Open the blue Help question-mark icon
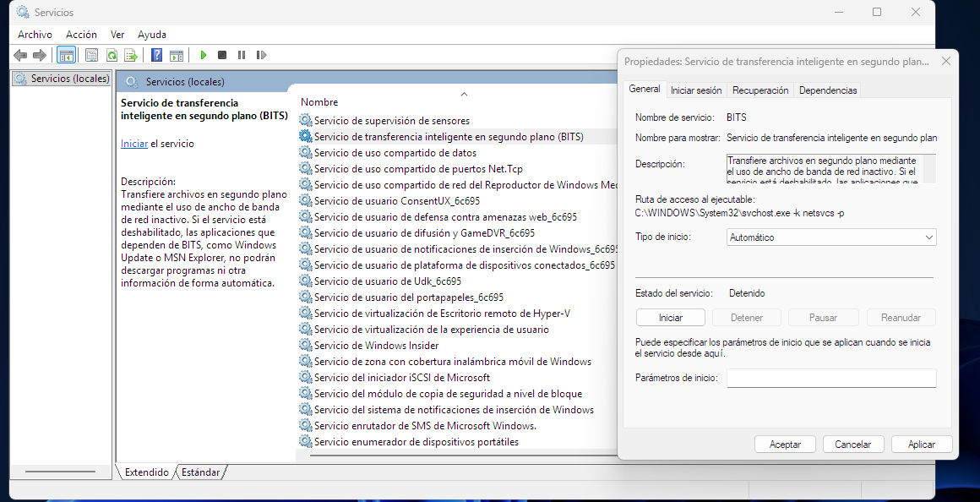980x502 pixels. tap(156, 55)
